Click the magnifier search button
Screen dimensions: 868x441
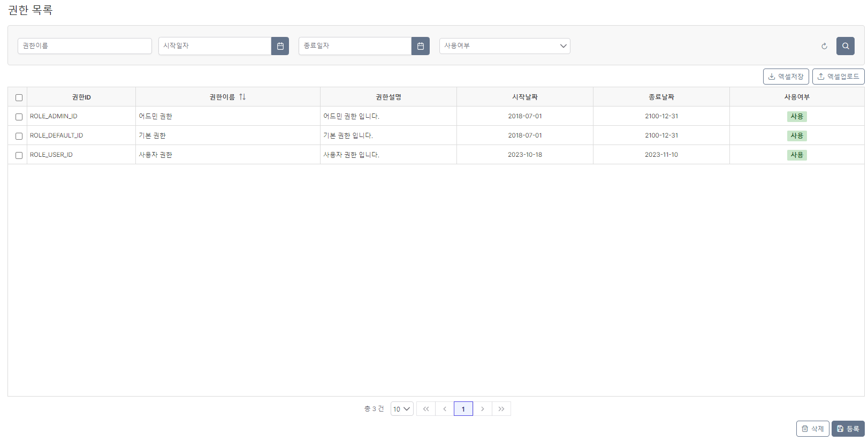[x=846, y=46]
